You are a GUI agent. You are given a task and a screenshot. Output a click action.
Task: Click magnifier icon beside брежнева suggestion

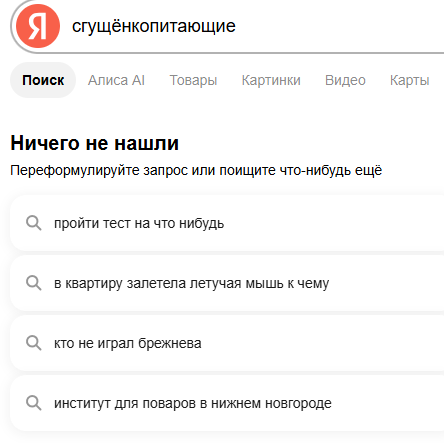[x=34, y=343]
